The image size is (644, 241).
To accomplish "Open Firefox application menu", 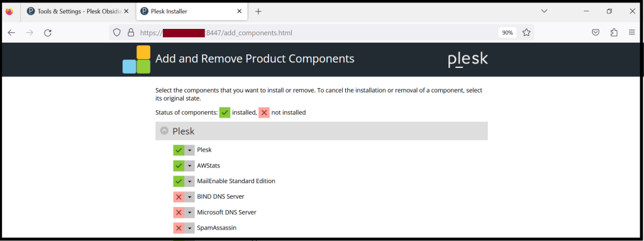I will (631, 33).
